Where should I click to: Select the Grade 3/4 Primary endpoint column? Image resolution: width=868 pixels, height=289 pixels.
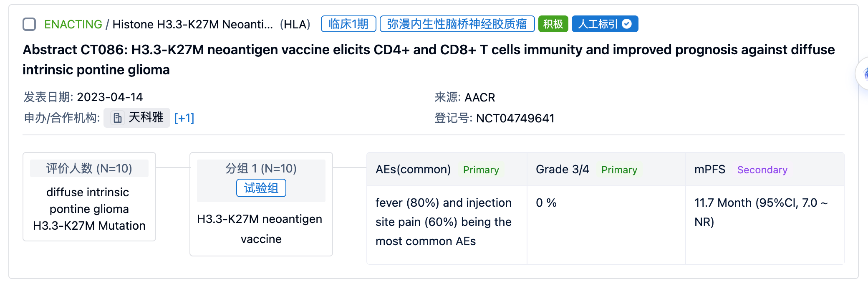coord(606,208)
